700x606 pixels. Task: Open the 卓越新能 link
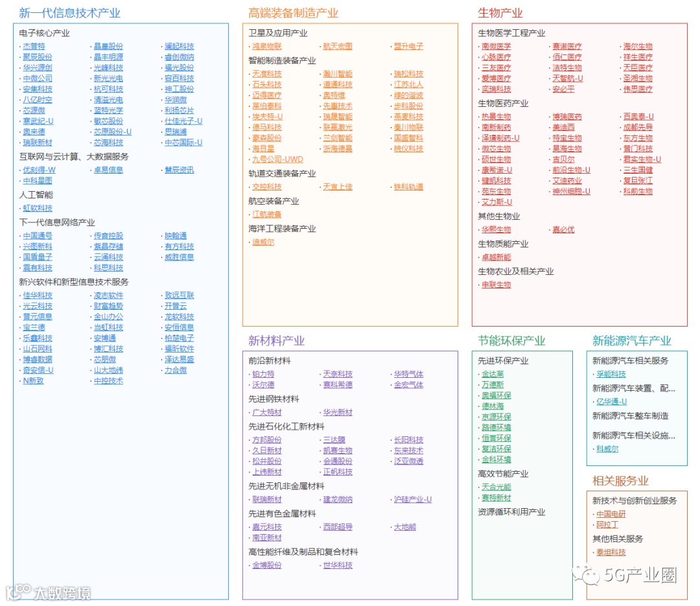click(x=496, y=258)
